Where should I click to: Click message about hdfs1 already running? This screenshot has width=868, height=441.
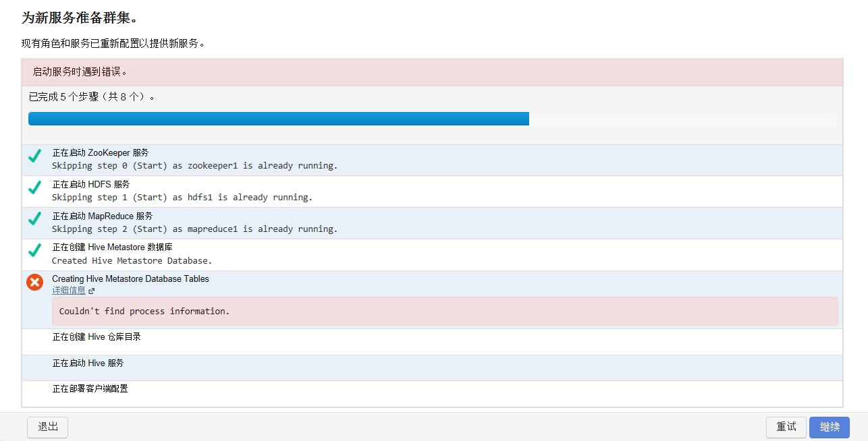pyautogui.click(x=182, y=198)
